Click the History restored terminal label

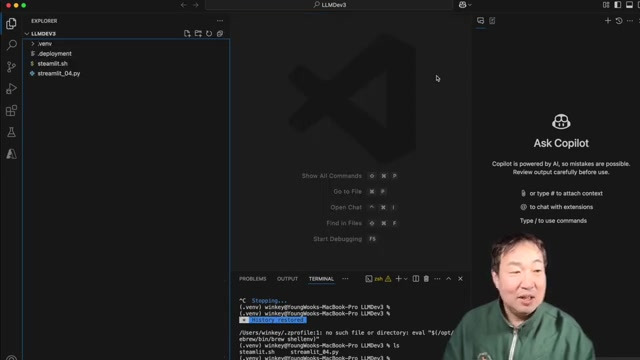pos(277,320)
